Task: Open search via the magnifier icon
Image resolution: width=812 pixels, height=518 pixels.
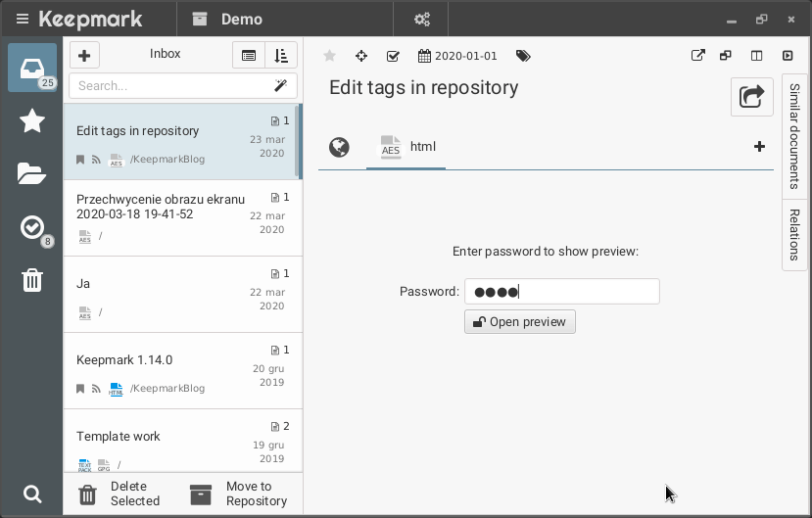Action: point(32,494)
